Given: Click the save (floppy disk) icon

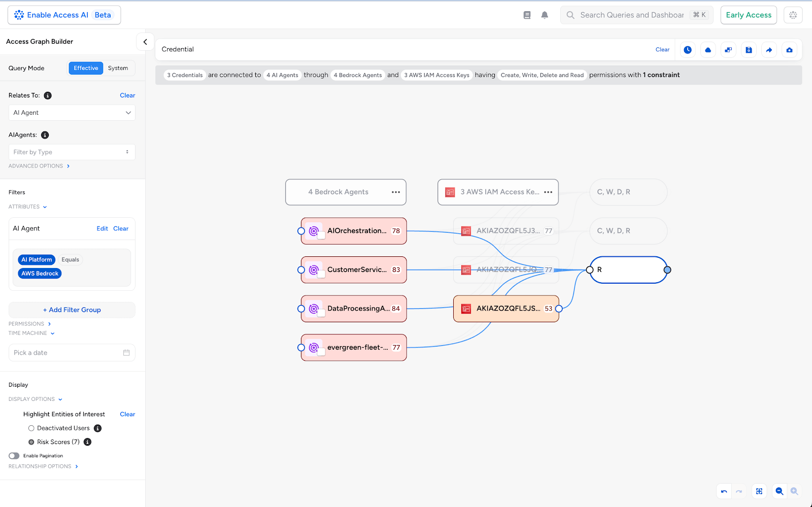Looking at the screenshot, I should (749, 50).
